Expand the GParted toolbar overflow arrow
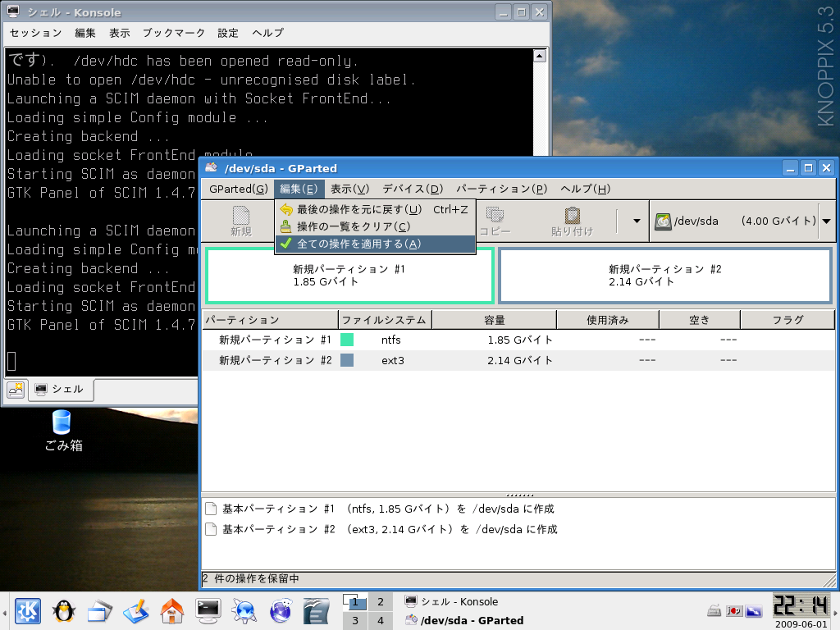 click(x=637, y=221)
